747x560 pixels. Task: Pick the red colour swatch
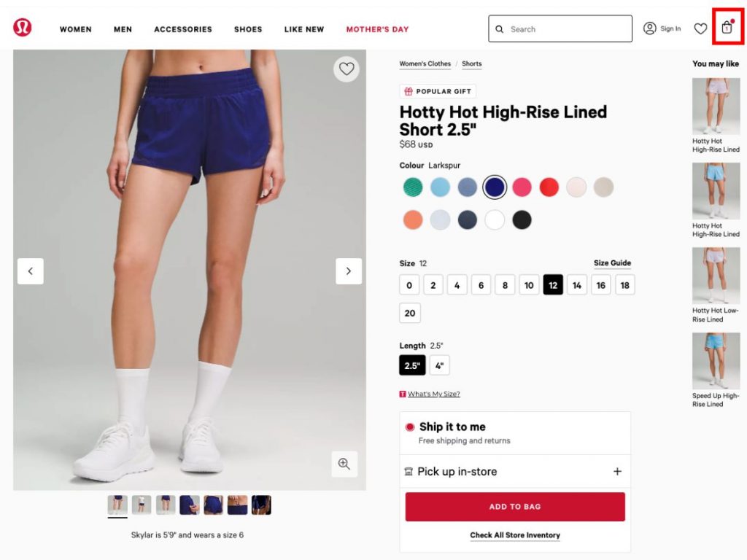[549, 187]
